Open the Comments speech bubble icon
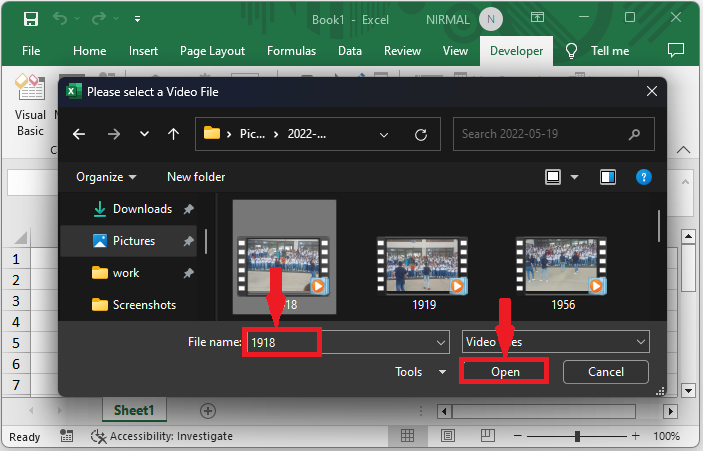Image resolution: width=703 pixels, height=451 pixels. tap(676, 50)
